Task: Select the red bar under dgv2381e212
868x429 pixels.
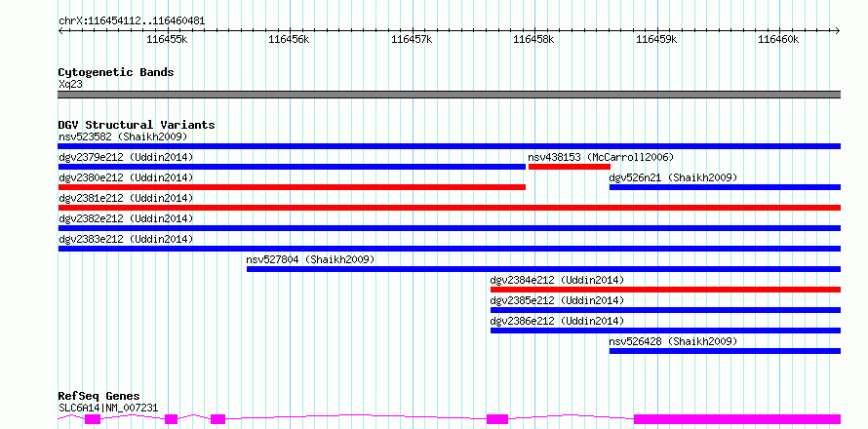Action: point(450,208)
